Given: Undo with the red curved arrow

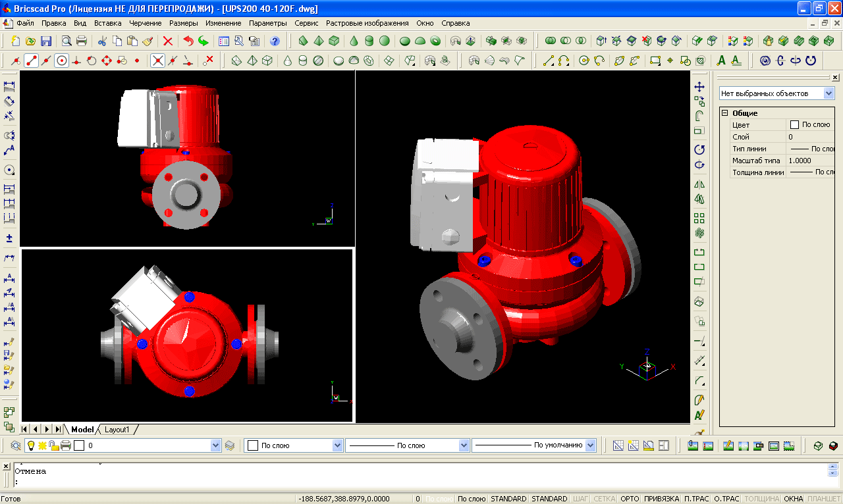Looking at the screenshot, I should pyautogui.click(x=188, y=41).
